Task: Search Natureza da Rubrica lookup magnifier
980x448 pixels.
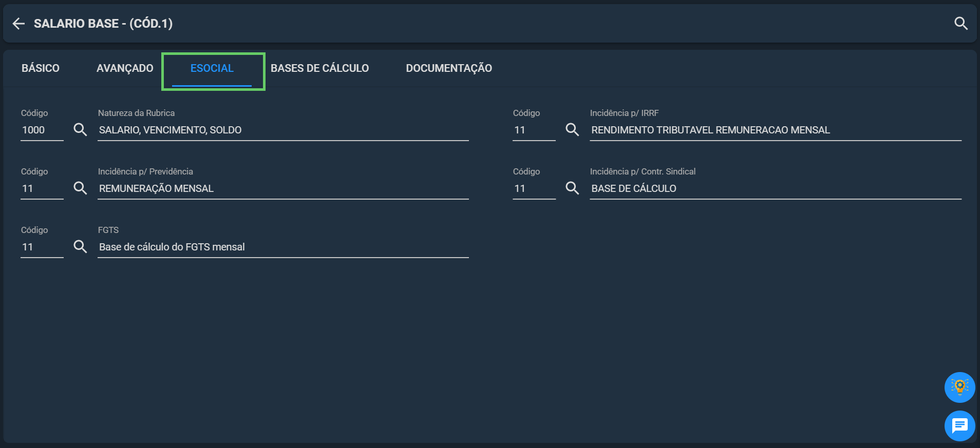Action: click(80, 129)
